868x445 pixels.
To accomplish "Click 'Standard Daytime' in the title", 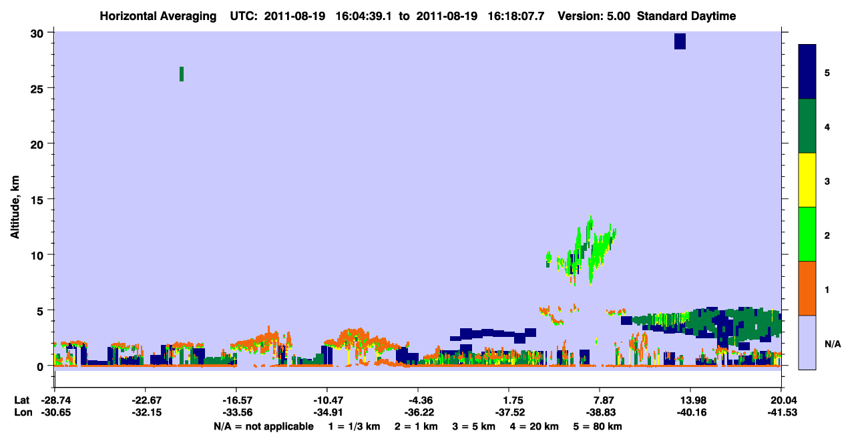I will coord(686,16).
